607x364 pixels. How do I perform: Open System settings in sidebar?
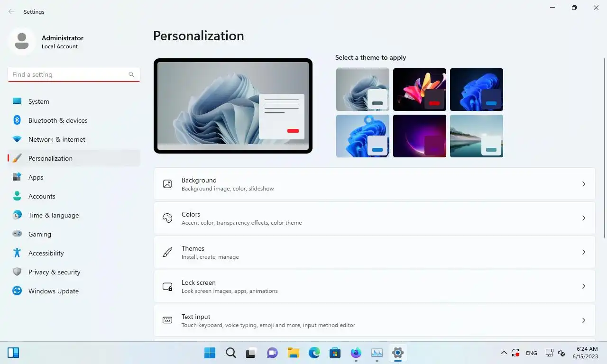pyautogui.click(x=74, y=101)
